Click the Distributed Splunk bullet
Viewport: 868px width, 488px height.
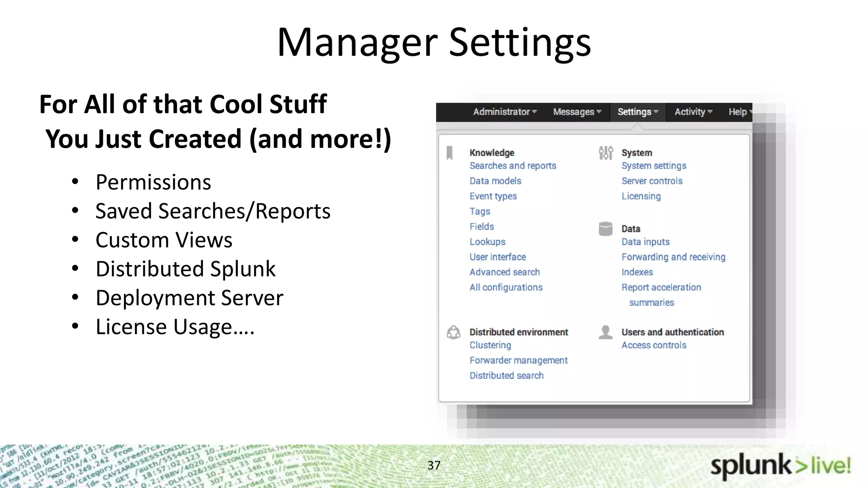(x=186, y=269)
